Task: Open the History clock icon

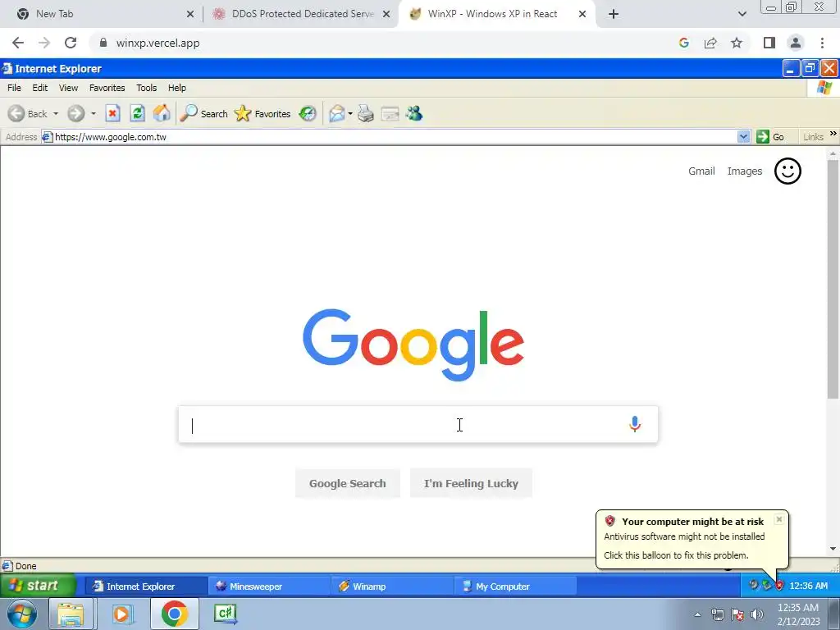Action: 308,113
